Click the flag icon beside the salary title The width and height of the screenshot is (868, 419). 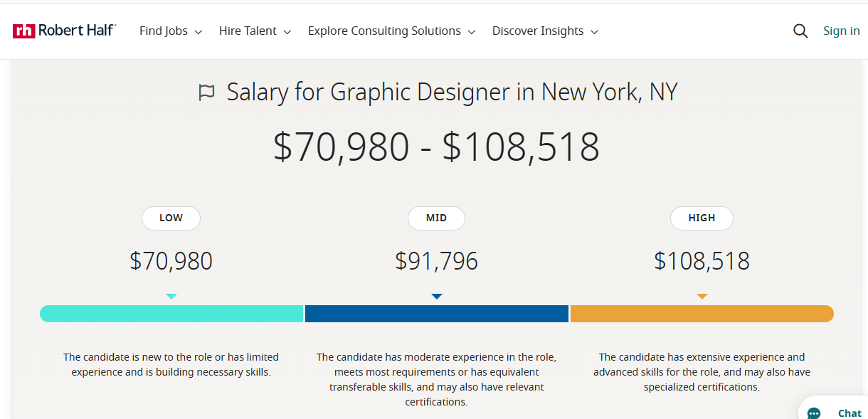(x=207, y=92)
